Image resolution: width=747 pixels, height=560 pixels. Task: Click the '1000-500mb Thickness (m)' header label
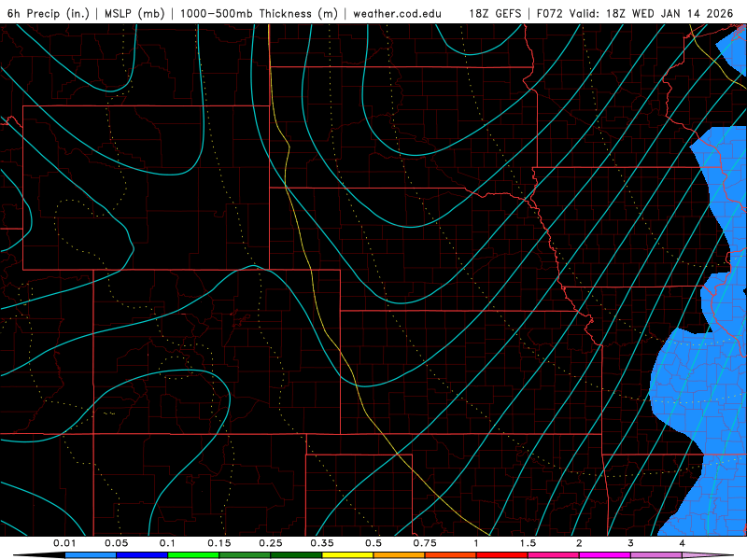(x=259, y=13)
